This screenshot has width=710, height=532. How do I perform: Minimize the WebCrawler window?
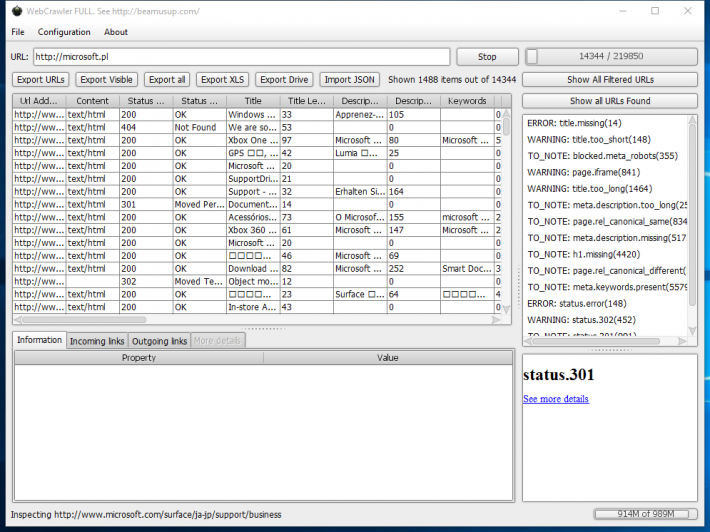pyautogui.click(x=623, y=11)
